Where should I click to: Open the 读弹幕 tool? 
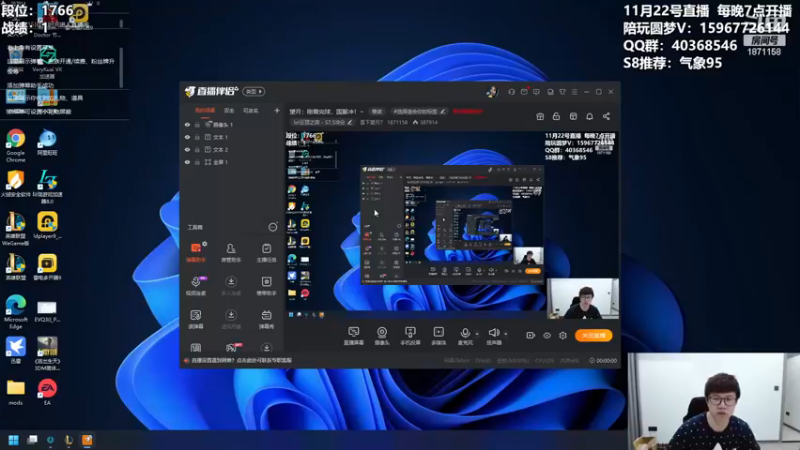pyautogui.click(x=195, y=319)
